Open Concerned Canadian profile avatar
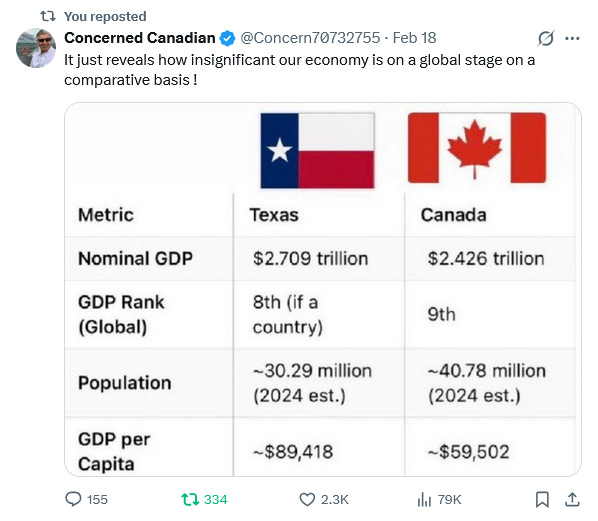This screenshot has height=521, width=598. [36, 48]
